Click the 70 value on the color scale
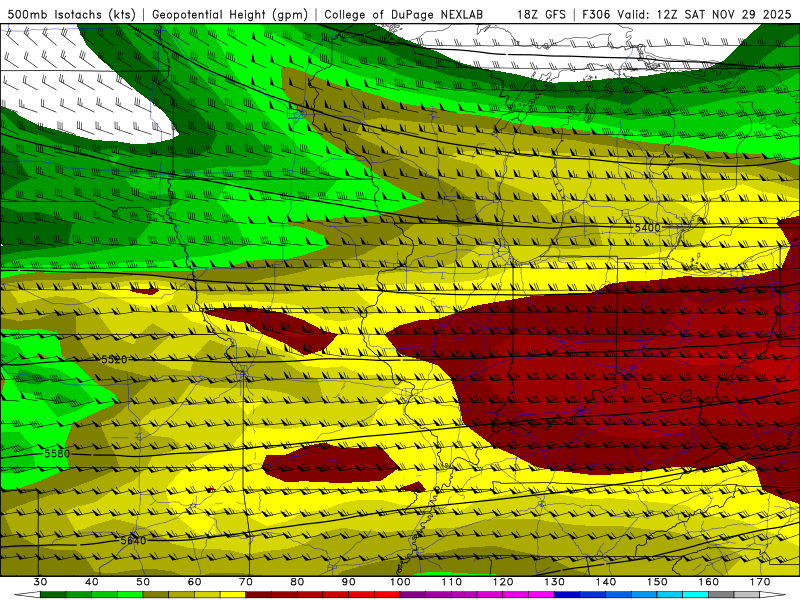Viewport: 800px width, 600px height. pyautogui.click(x=246, y=582)
